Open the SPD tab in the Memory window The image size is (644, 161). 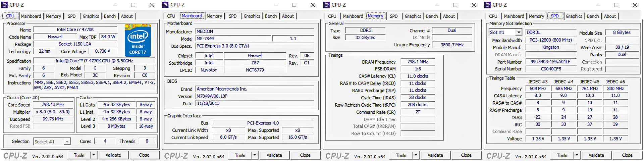tap(394, 16)
